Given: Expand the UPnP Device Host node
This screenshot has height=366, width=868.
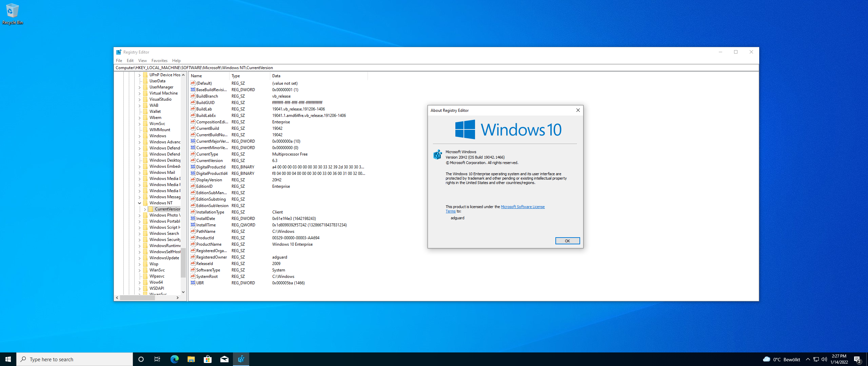Looking at the screenshot, I should (139, 75).
